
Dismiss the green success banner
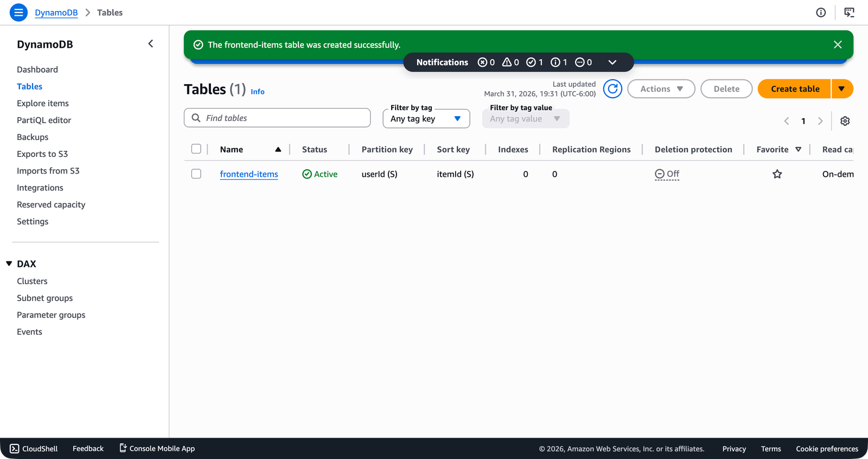(838, 44)
